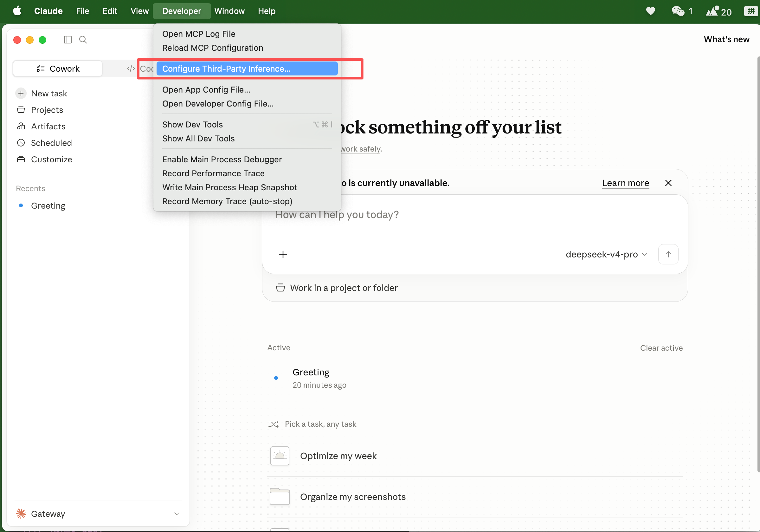Open the work safely link
This screenshot has width=760, height=532.
[x=361, y=149]
